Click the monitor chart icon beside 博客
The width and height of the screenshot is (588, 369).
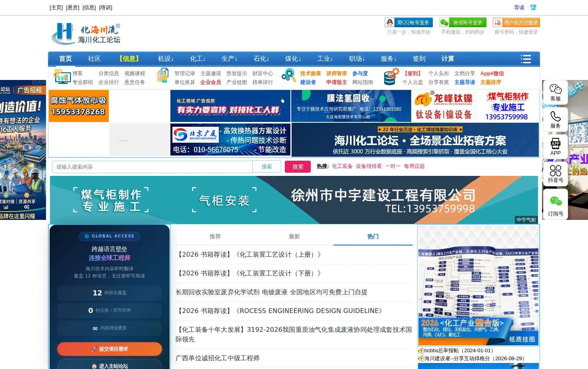pos(62,76)
